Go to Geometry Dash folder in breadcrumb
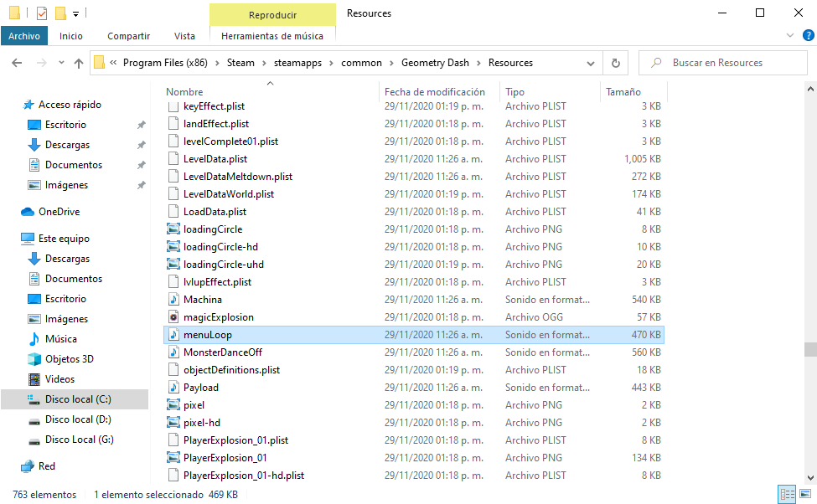The image size is (817, 504). (x=435, y=63)
